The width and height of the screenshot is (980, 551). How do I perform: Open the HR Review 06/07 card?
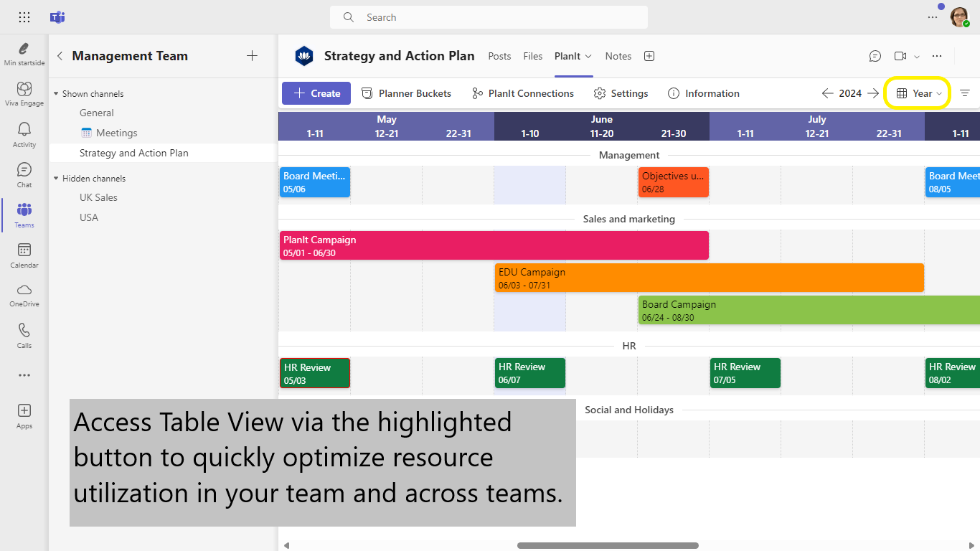pos(530,373)
